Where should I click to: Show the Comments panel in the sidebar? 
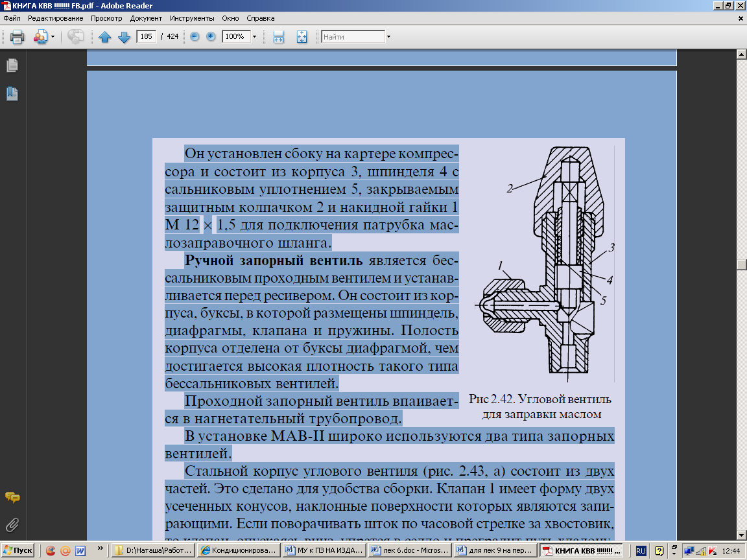[x=12, y=498]
